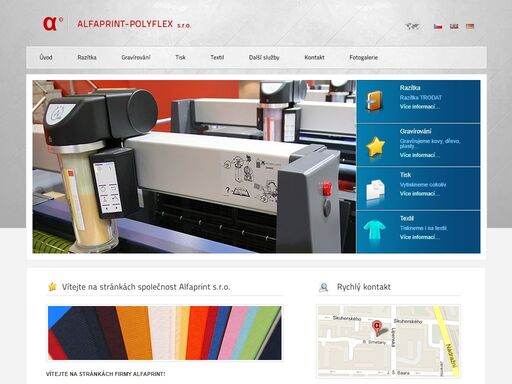512x384 pixels.
Task: Click Tiskneme i na textil text
Action: (424, 228)
